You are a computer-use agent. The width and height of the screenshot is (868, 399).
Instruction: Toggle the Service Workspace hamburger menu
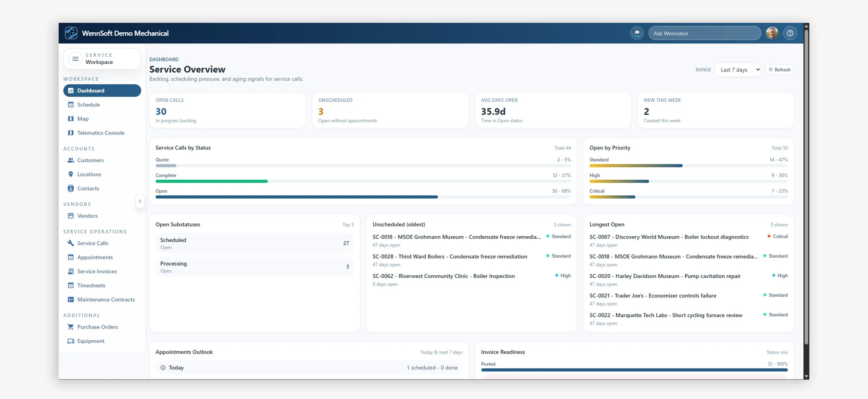(x=75, y=59)
